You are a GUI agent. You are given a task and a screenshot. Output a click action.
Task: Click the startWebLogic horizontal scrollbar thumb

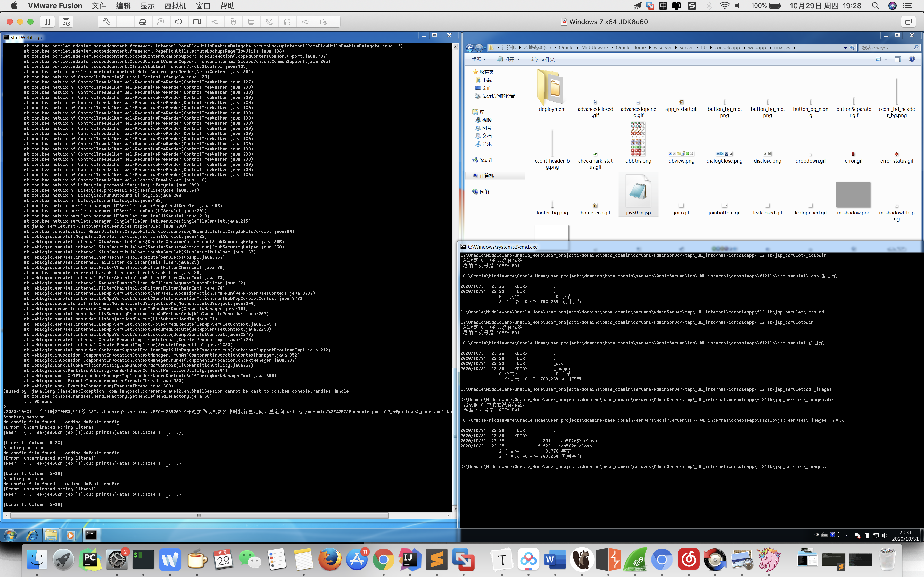point(199,515)
